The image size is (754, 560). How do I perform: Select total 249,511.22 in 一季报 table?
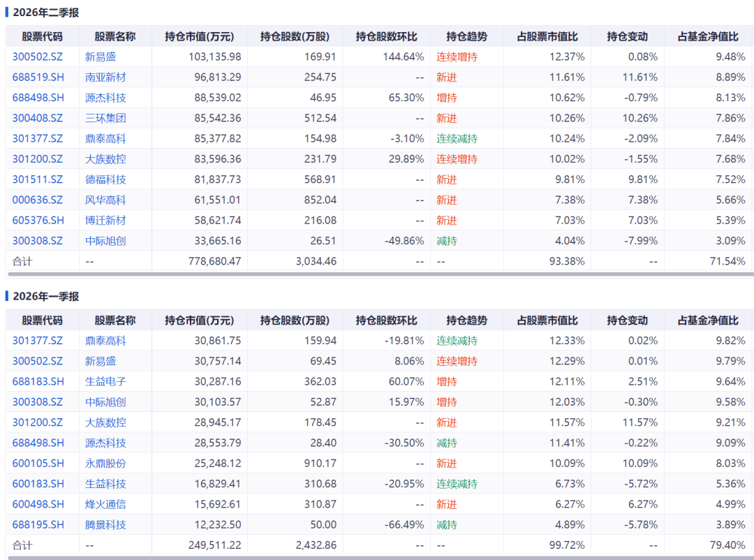coord(214,545)
